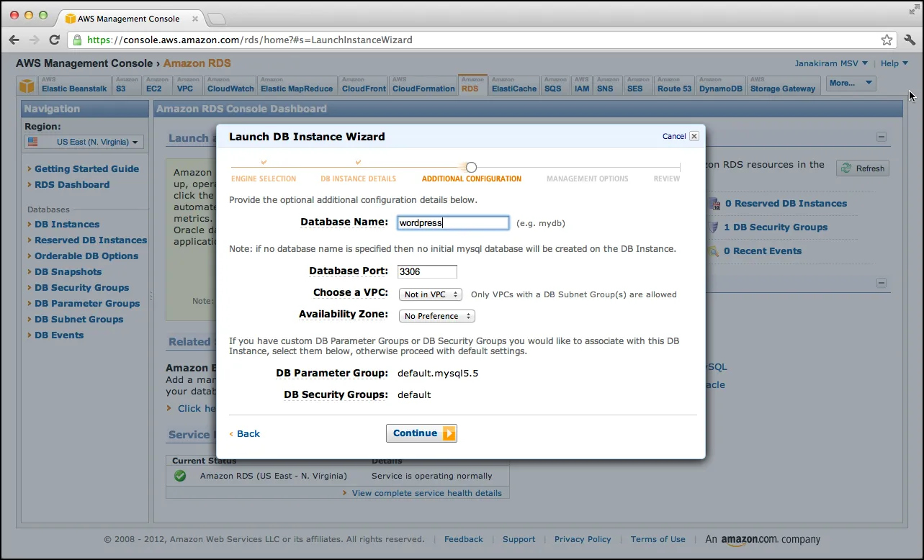Viewport: 924px width, 560px height.
Task: Open a new browser tab
Action: 216,18
